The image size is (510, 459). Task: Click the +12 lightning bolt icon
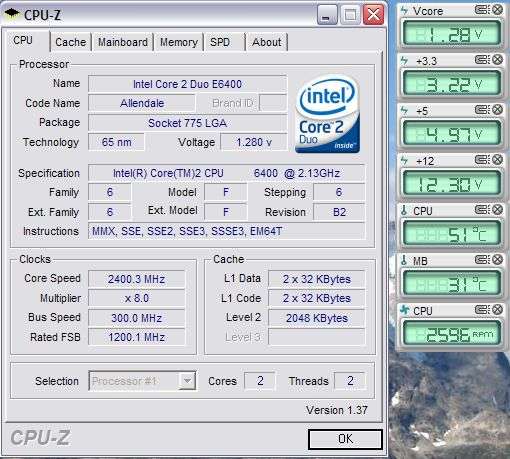coord(404,160)
